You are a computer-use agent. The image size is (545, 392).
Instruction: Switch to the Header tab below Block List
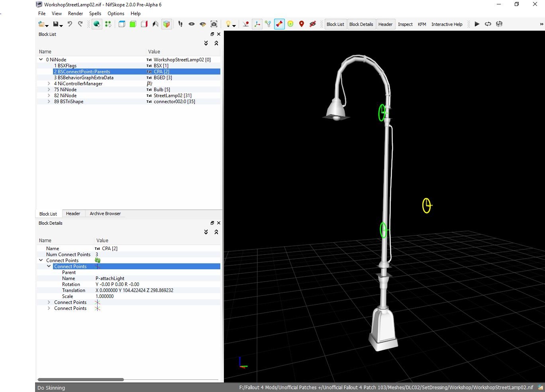[73, 214]
